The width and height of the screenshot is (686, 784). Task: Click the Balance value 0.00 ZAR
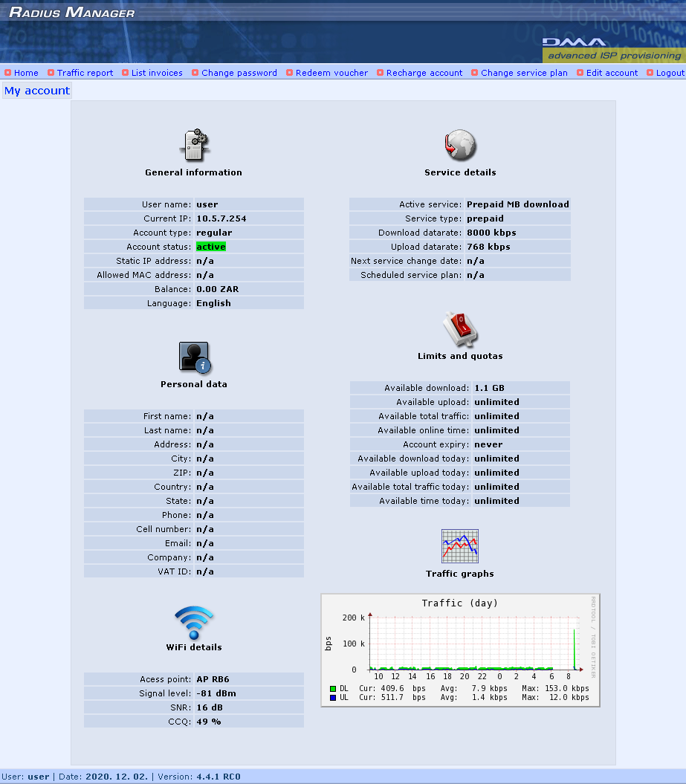click(x=218, y=289)
